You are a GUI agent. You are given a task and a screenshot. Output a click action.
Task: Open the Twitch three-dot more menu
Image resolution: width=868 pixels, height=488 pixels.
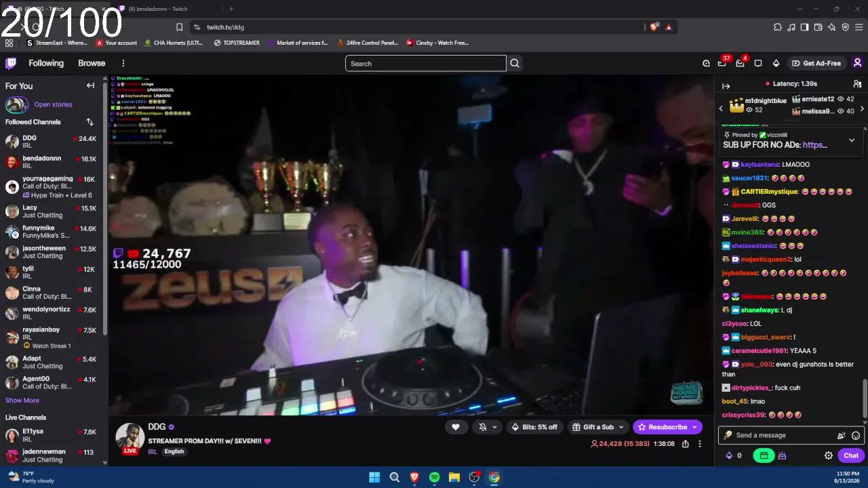click(x=123, y=63)
